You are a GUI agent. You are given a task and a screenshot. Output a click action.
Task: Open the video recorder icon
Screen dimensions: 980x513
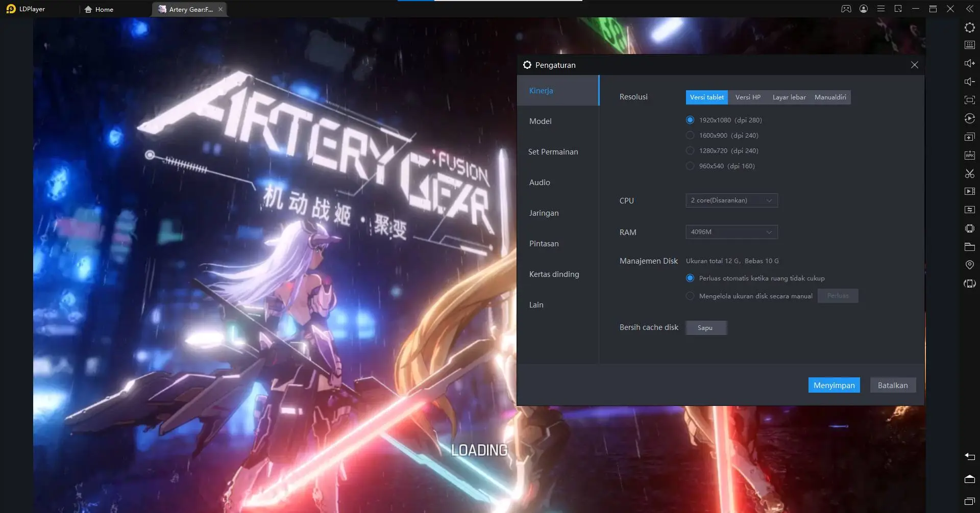tap(969, 192)
